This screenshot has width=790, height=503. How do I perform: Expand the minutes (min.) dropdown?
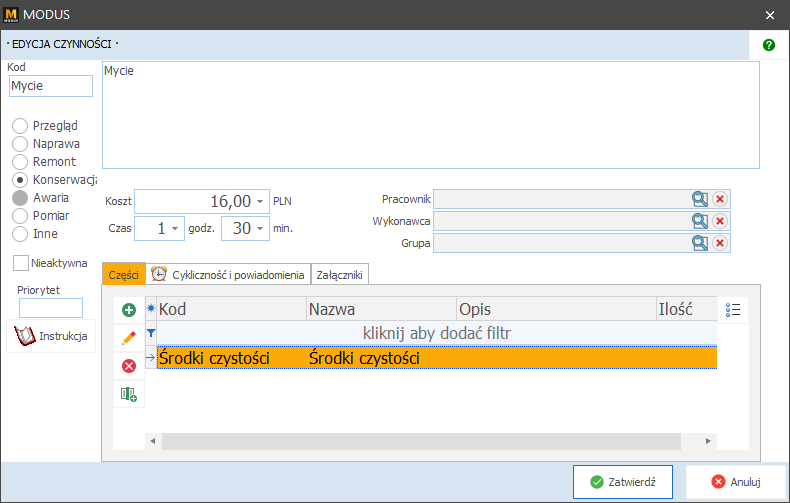(261, 229)
